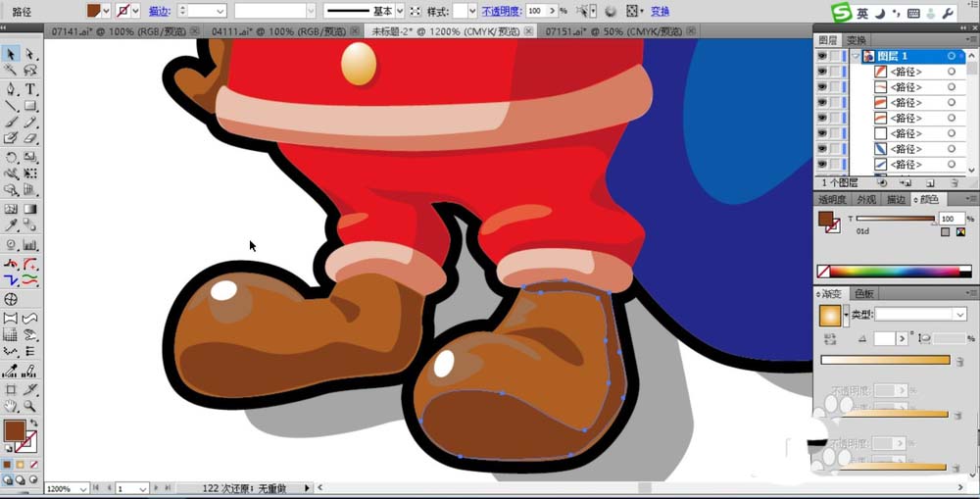Click 变换 link in control bar
The height and width of the screenshot is (499, 980).
pos(660,11)
